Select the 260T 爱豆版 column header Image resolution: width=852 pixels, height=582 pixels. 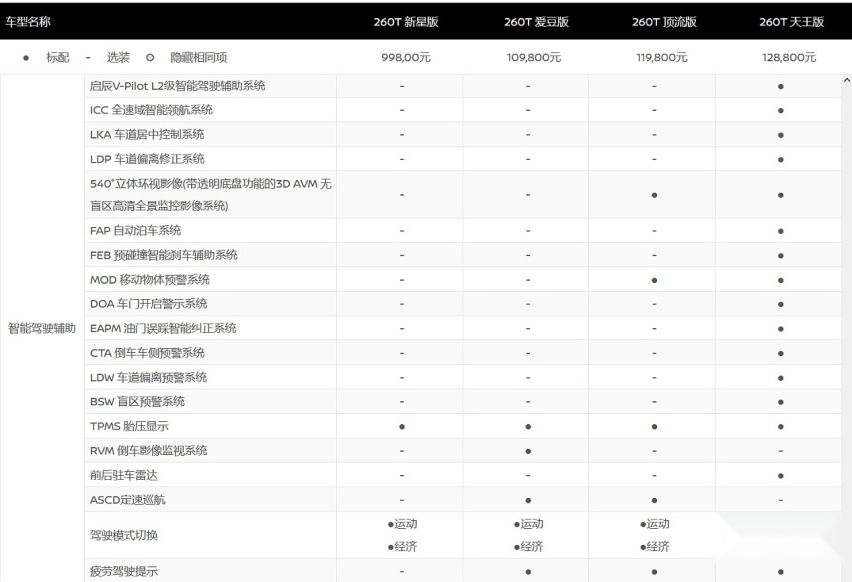(x=536, y=22)
